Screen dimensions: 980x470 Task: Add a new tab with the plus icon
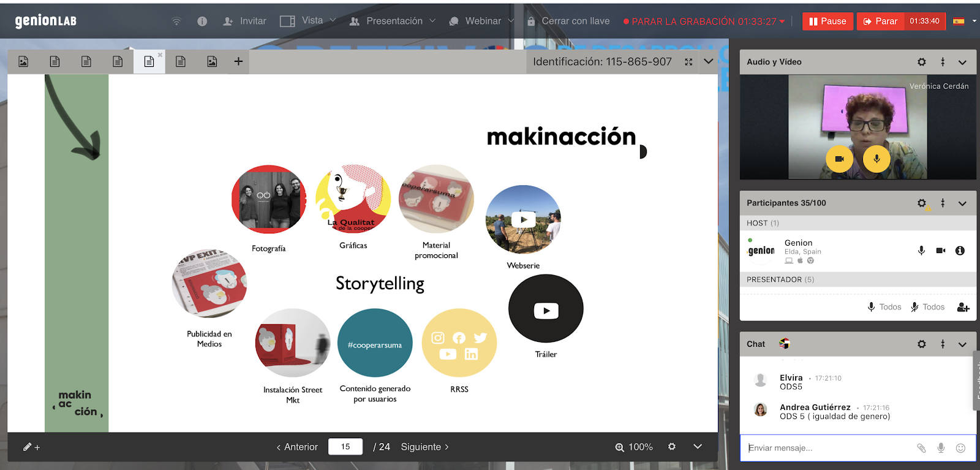(238, 61)
